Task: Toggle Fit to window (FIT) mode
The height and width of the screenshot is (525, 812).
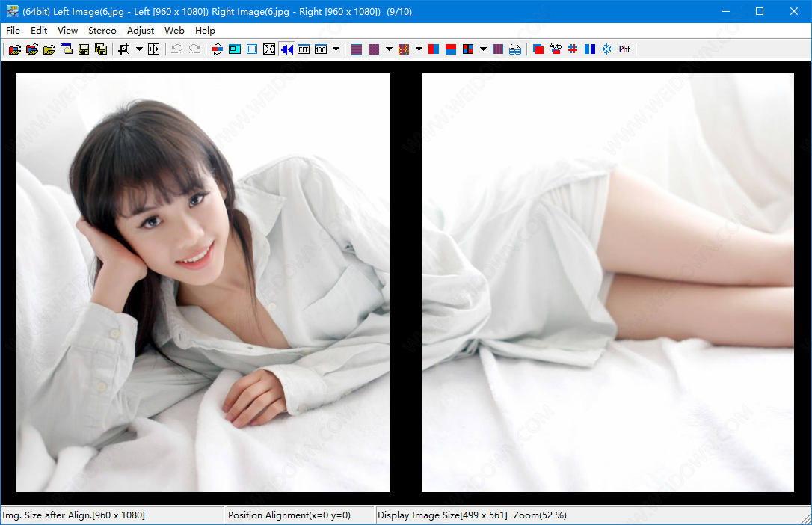Action: coord(304,49)
